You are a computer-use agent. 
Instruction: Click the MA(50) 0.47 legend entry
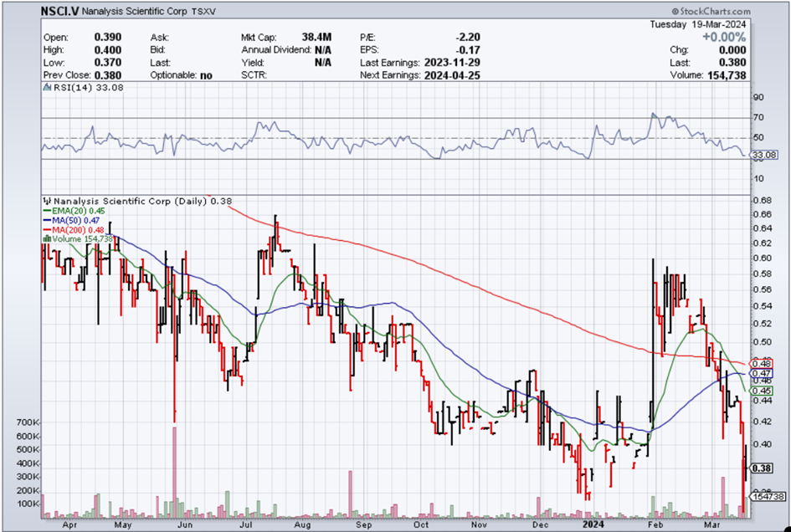pyautogui.click(x=75, y=220)
